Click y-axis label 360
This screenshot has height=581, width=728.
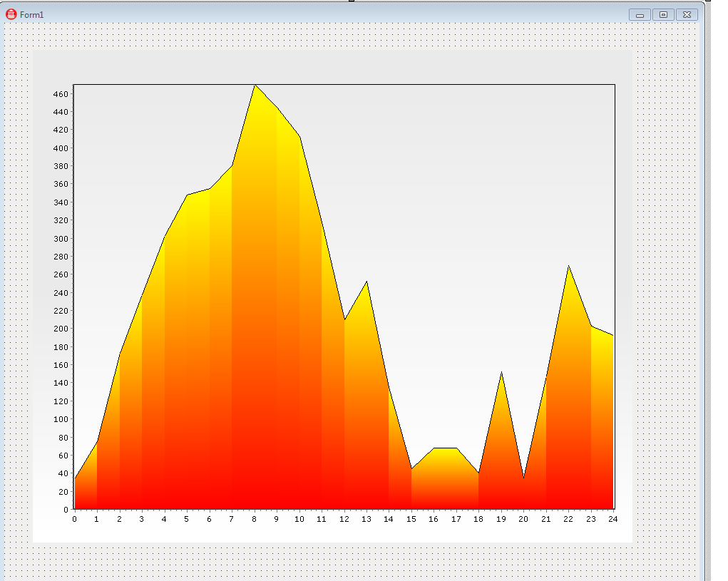[61, 184]
